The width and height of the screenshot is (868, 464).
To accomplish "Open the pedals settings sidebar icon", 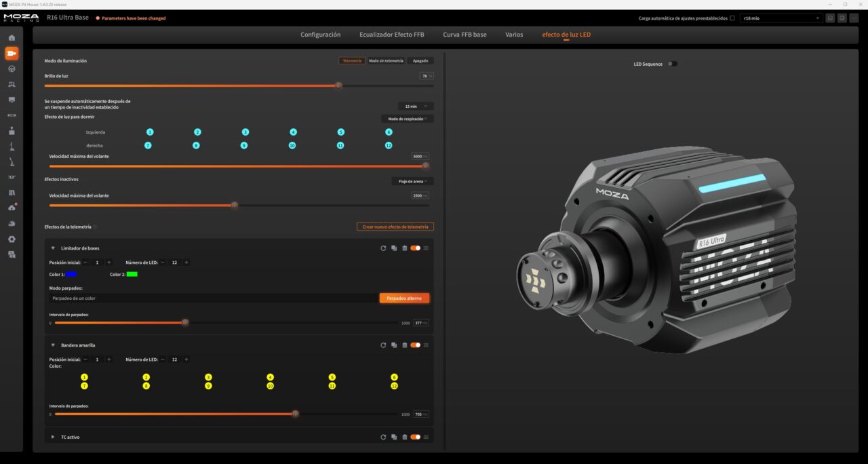I will coord(12,84).
